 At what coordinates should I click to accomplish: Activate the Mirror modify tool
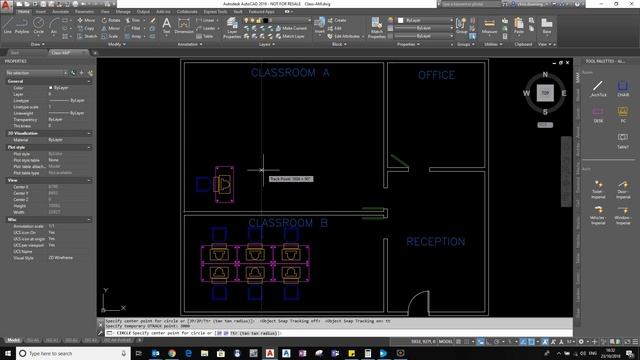pos(111,28)
